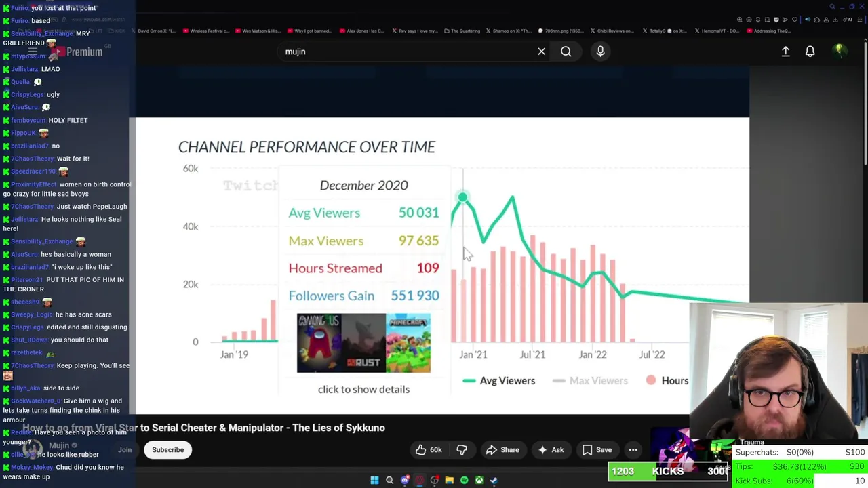Viewport: 868px width, 488px height.
Task: Switch to the Wireless Festival tab
Action: [x=207, y=31]
